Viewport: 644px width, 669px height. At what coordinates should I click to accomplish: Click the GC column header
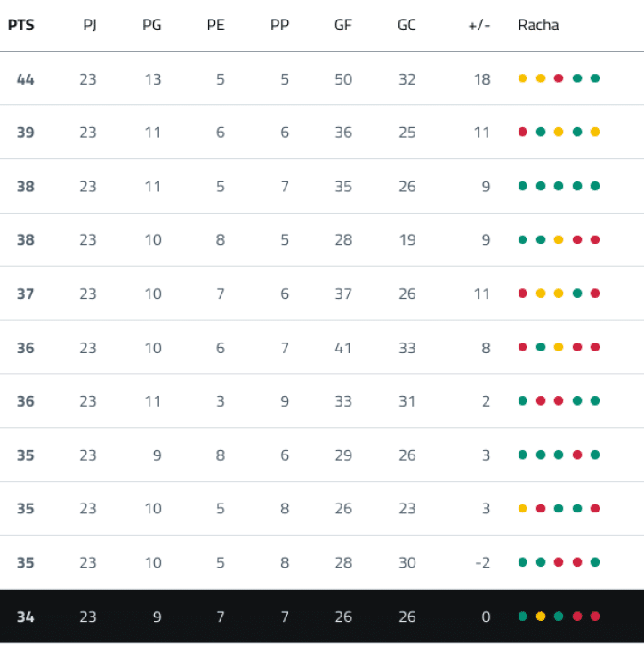point(407,25)
